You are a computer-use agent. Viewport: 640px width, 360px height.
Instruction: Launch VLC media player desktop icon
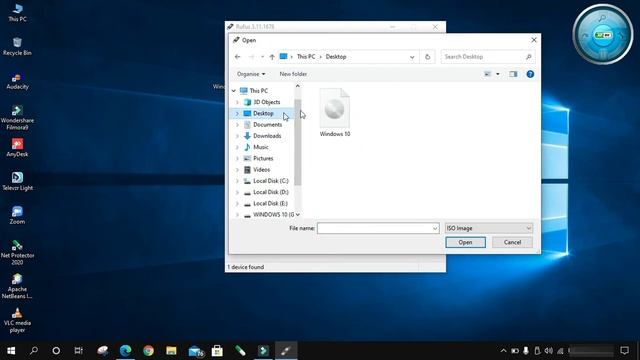pos(17,320)
